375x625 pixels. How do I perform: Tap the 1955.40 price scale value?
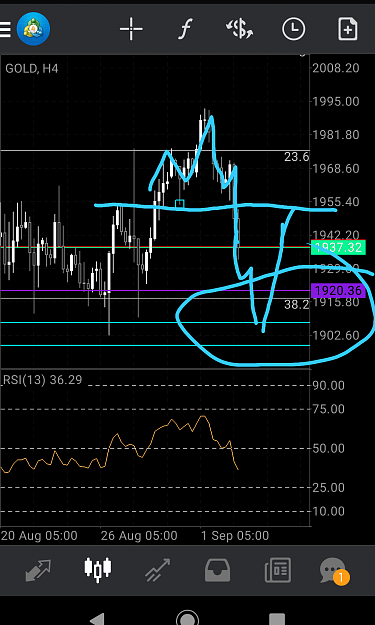click(x=336, y=202)
